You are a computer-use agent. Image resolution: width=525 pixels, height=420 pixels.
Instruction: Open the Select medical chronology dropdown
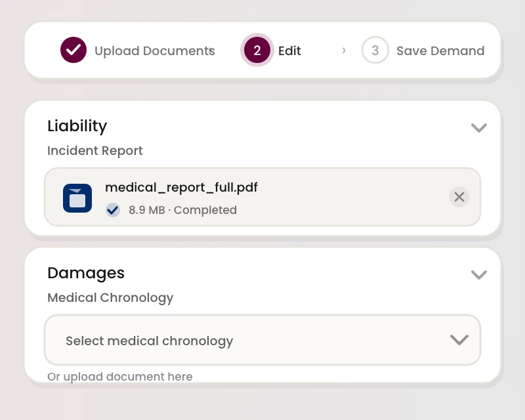click(x=262, y=340)
